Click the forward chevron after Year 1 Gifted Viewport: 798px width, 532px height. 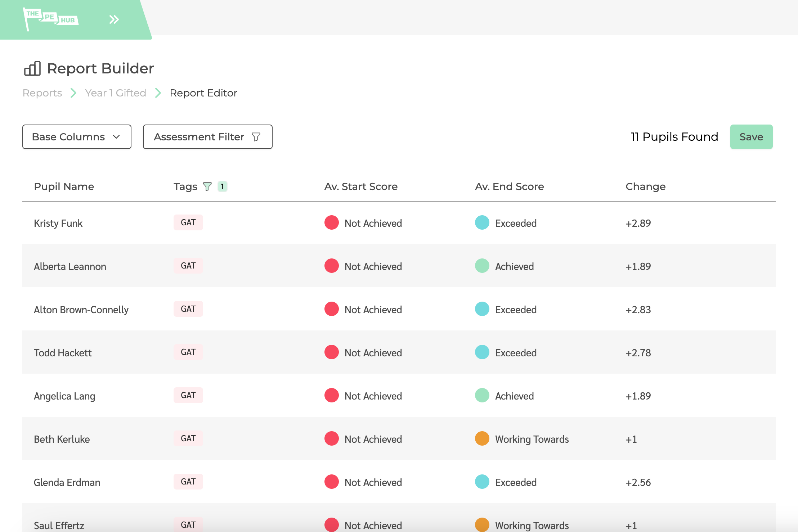coord(157,93)
